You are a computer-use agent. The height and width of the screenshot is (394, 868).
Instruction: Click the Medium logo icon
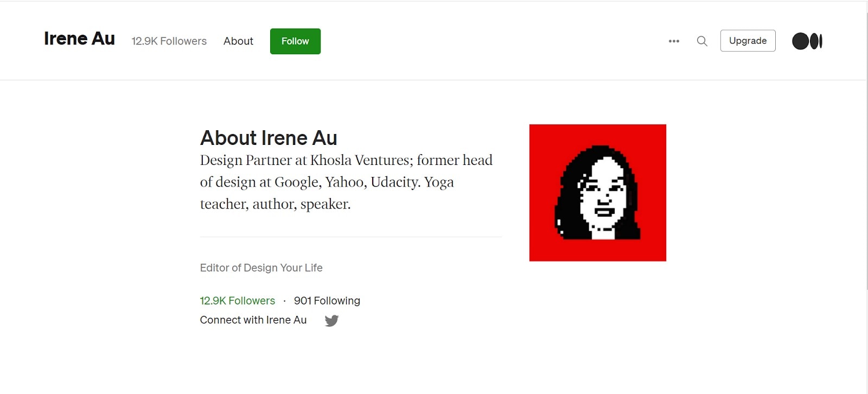807,41
